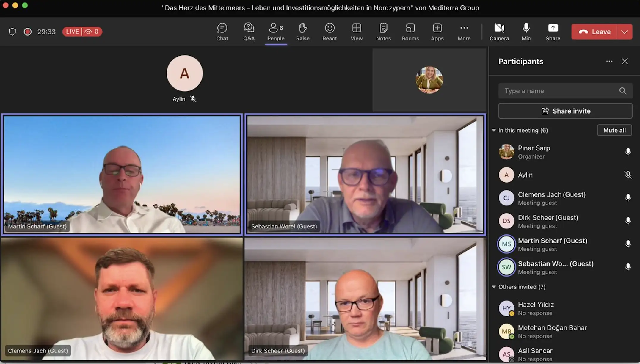
Task: Click the Mute all button
Action: pyautogui.click(x=614, y=130)
